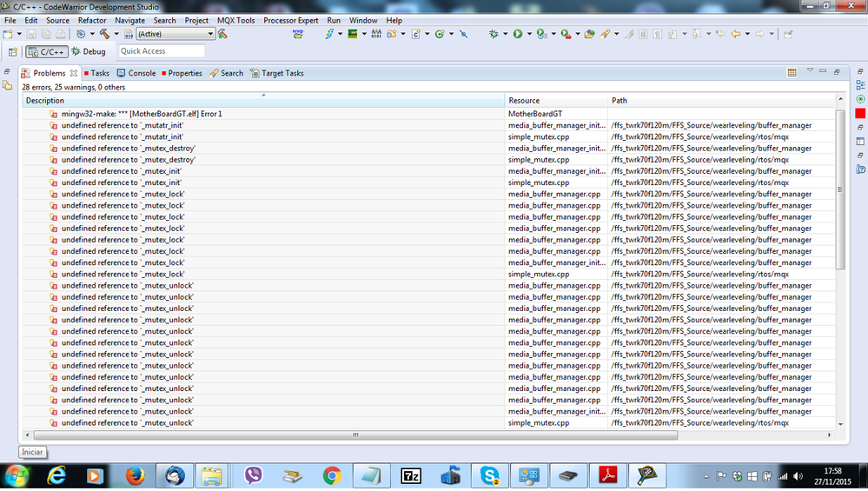Image resolution: width=868 pixels, height=491 pixels.
Task: Open the File menu
Action: (10, 21)
